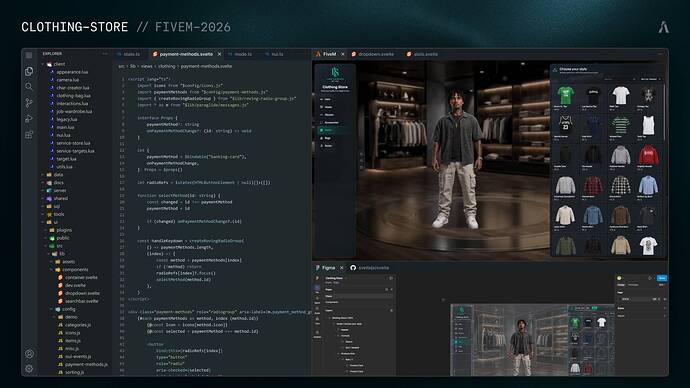Open clothing-bag.lua file
This screenshot has width=690, height=388.
[x=73, y=95]
